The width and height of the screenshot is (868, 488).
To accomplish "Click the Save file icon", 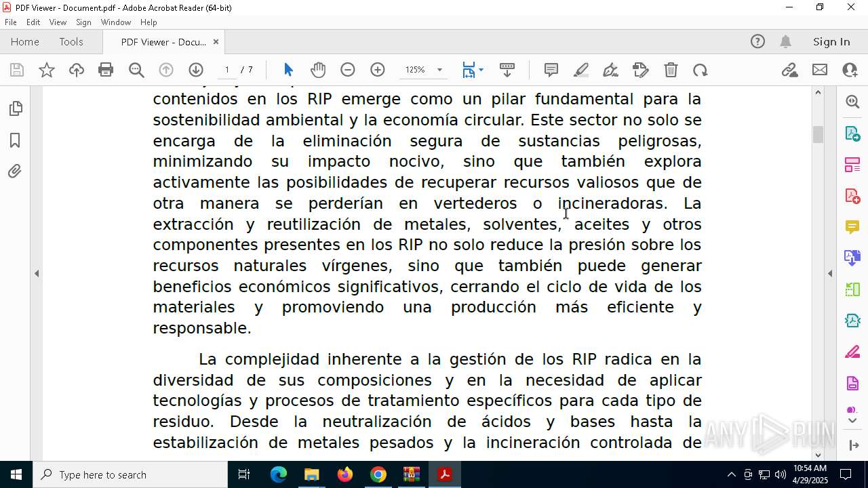I will click(17, 70).
